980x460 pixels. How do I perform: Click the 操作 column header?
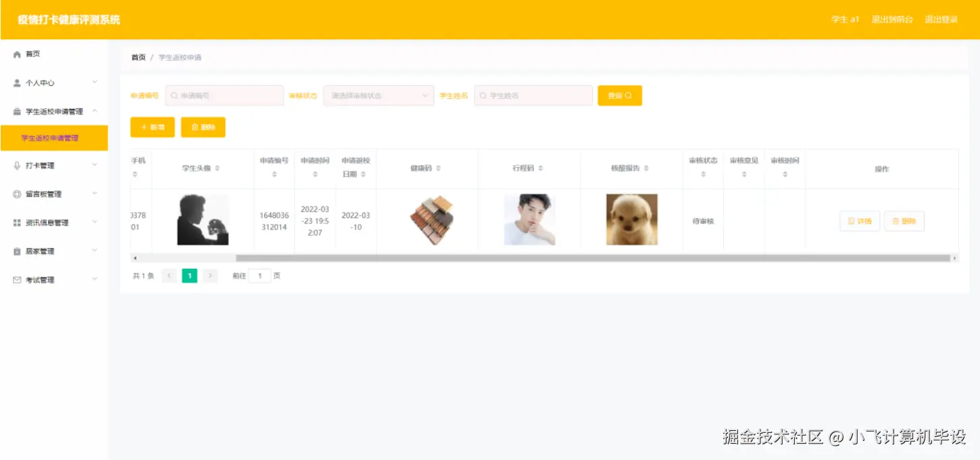tap(882, 169)
